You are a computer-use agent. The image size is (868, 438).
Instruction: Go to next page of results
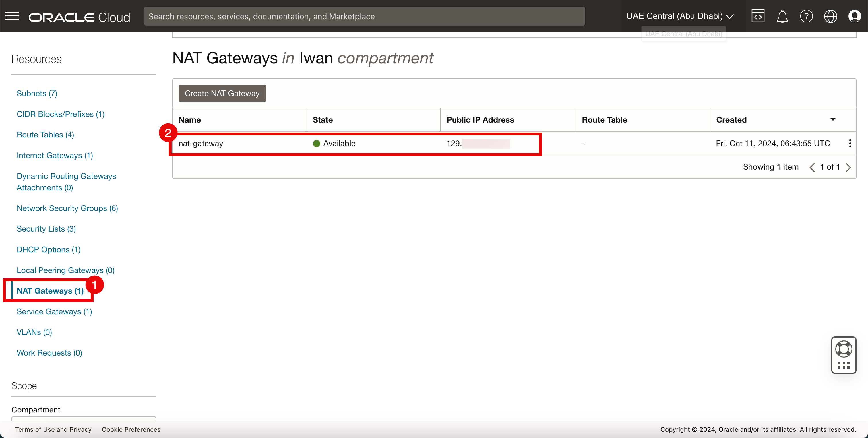(848, 167)
